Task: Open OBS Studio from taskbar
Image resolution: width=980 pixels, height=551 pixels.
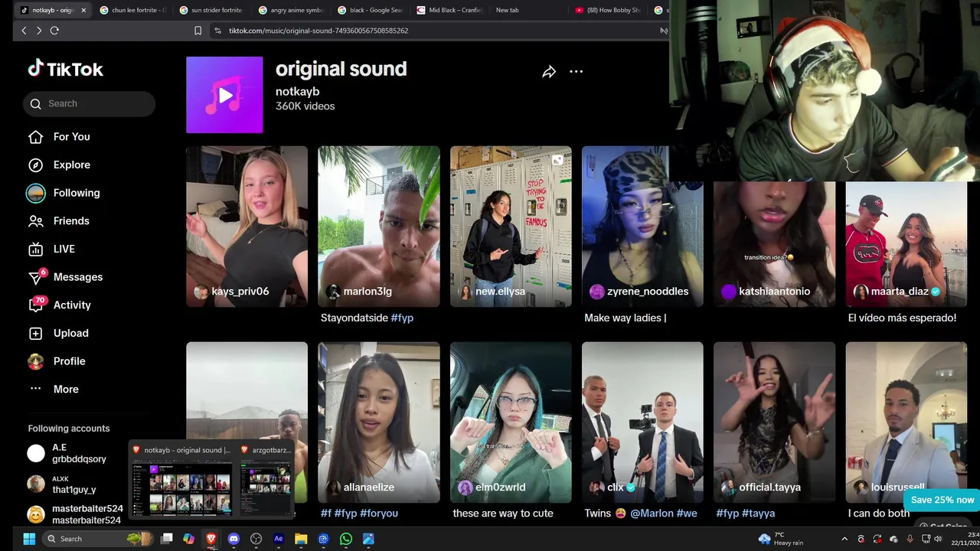Action: (256, 539)
